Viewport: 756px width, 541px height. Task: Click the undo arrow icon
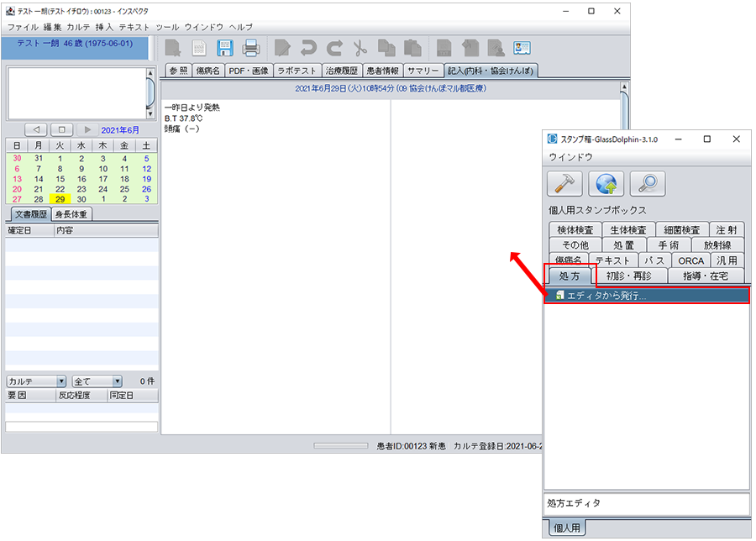tap(309, 48)
